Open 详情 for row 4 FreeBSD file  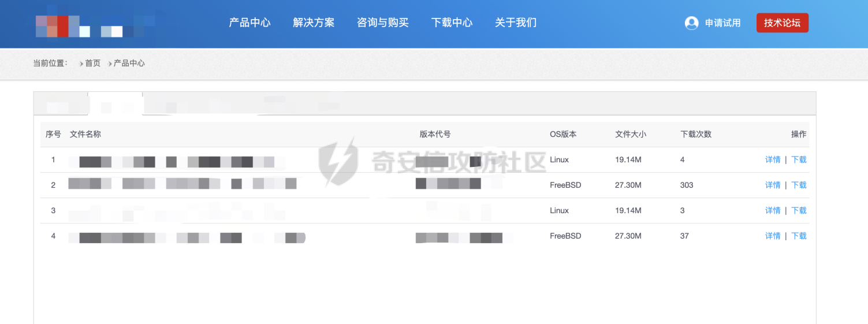pyautogui.click(x=773, y=236)
